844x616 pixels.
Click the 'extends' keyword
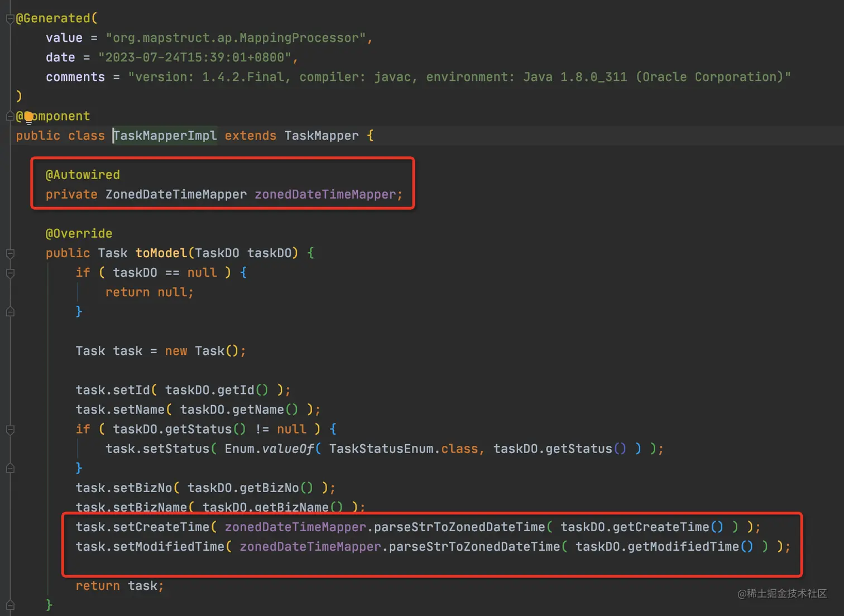251,136
